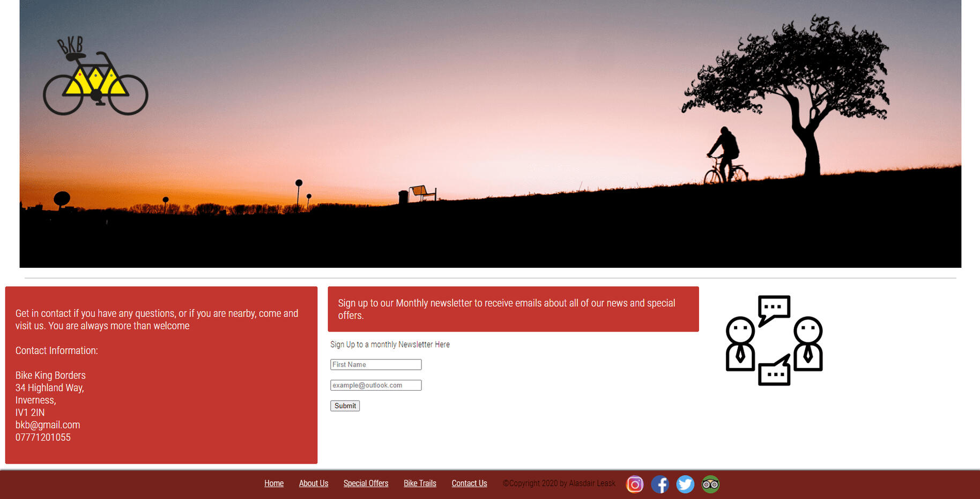Go to the Home footer link
The width and height of the screenshot is (980, 499).
point(274,483)
